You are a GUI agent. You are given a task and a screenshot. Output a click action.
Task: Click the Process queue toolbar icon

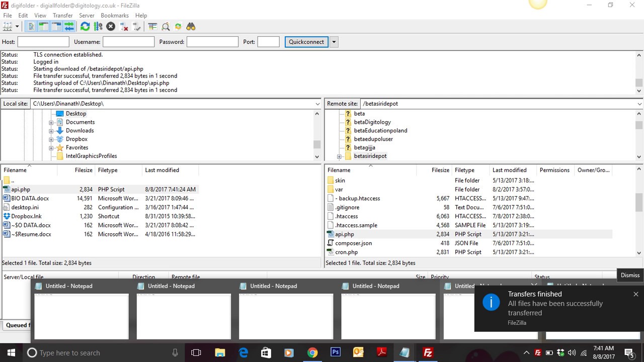(98, 27)
